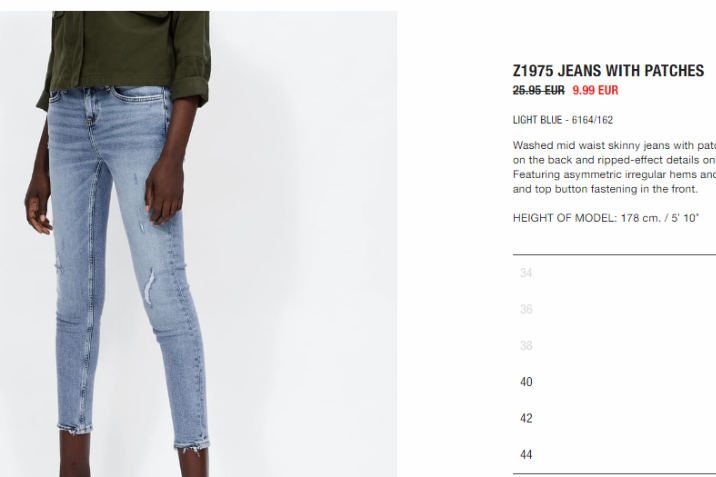Click the crossed-out 25.95 EUR price

pyautogui.click(x=538, y=90)
